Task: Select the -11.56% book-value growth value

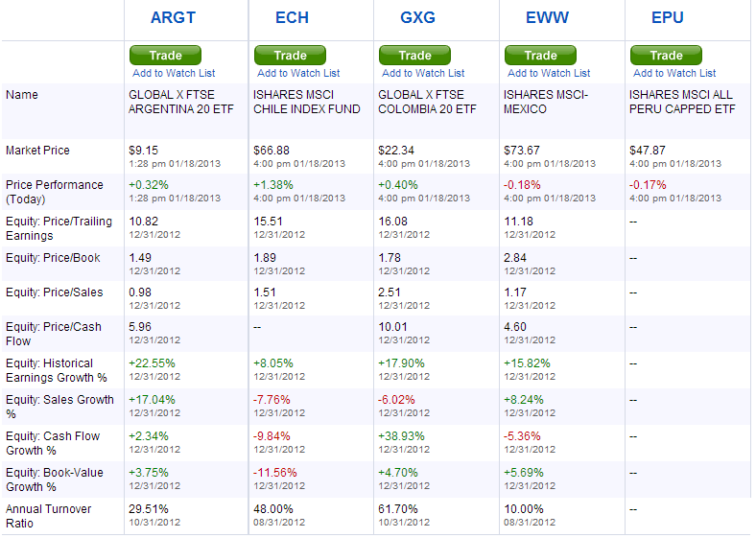Action: pyautogui.click(x=275, y=473)
